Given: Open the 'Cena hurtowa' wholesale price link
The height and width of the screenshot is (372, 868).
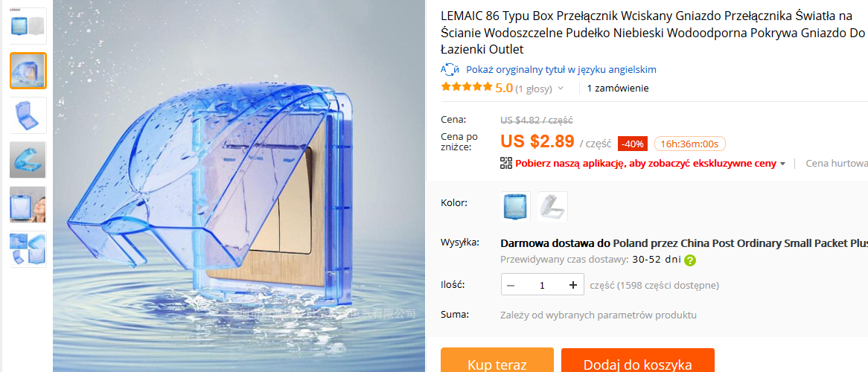Looking at the screenshot, I should (x=836, y=163).
